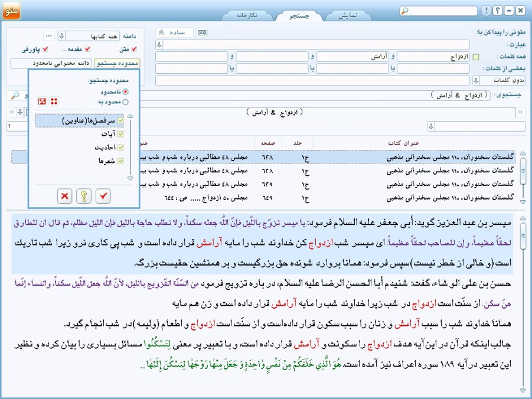This screenshot has height=399, width=532.
Task: Click the first بعضی از کلمات input field
Action: point(433,68)
